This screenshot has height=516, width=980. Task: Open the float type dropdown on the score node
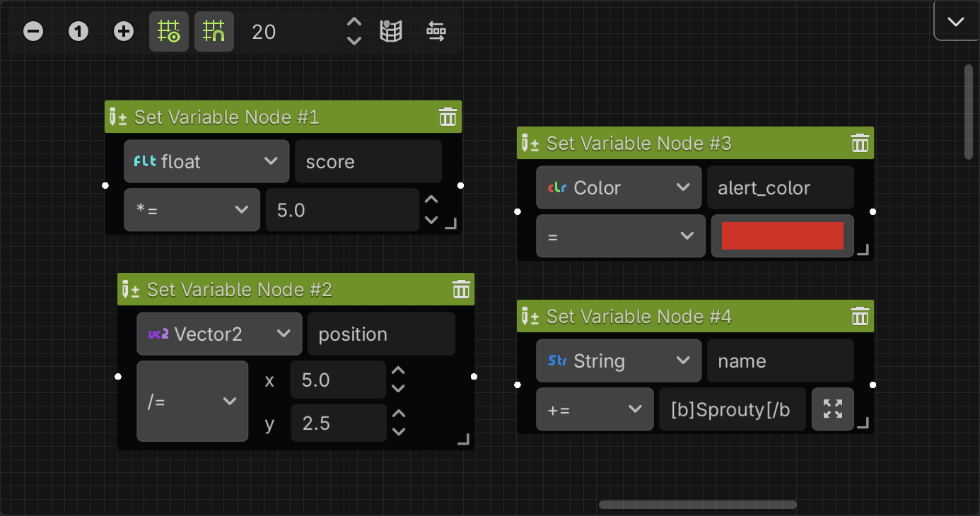pyautogui.click(x=206, y=161)
